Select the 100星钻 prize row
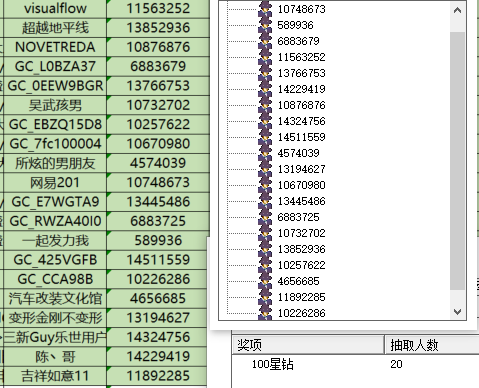Image resolution: width=479 pixels, height=388 pixels. click(x=356, y=364)
